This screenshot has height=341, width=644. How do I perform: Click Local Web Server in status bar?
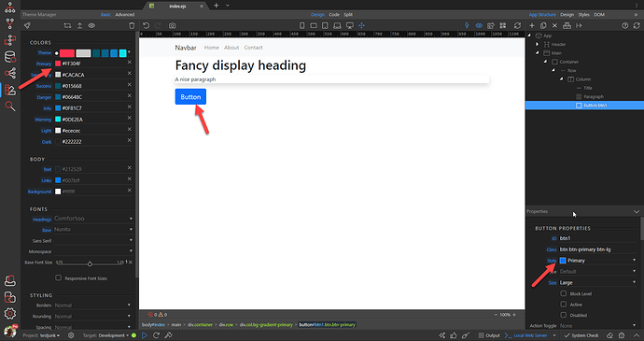526,335
